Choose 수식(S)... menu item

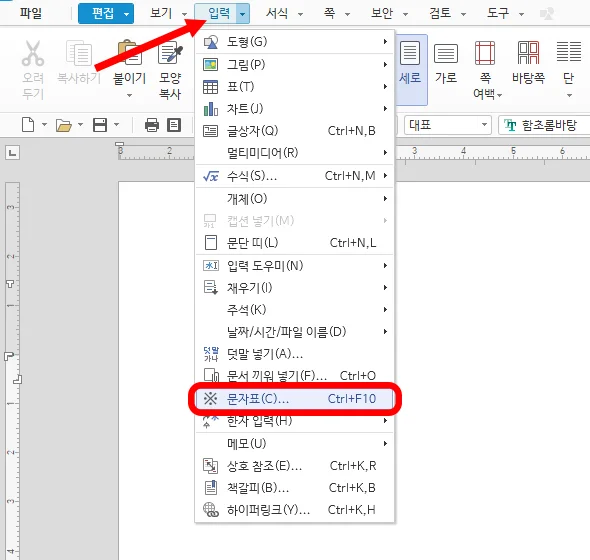[x=295, y=176]
